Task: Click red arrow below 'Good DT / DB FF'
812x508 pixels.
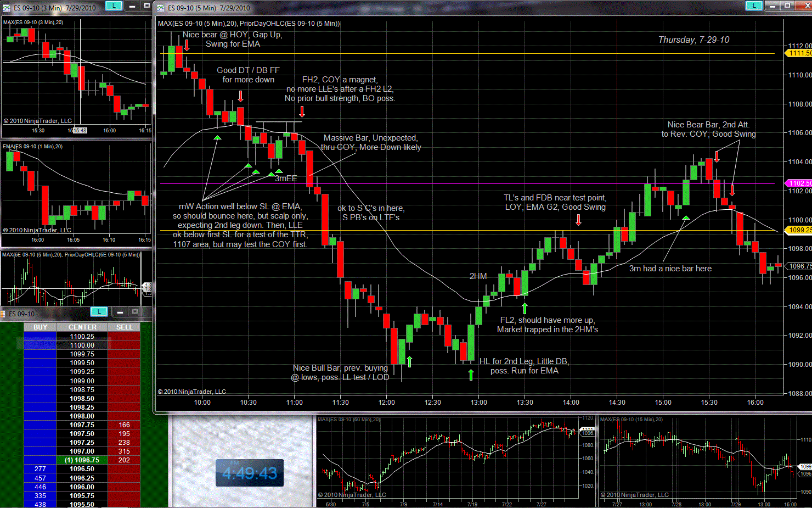Action: (x=240, y=96)
